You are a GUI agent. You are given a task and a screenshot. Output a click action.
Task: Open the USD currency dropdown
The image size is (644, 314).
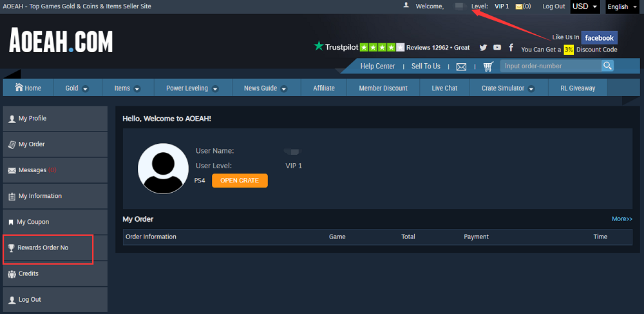click(585, 6)
